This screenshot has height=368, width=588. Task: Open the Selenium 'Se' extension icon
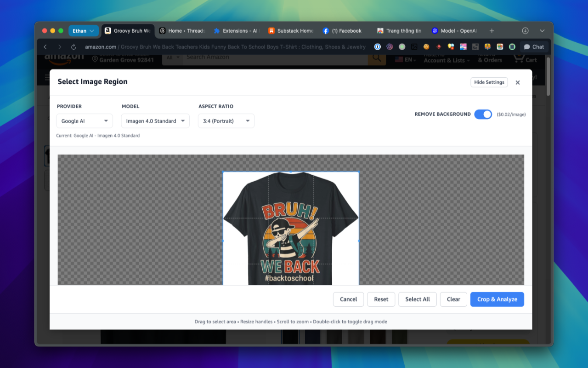pyautogui.click(x=475, y=46)
